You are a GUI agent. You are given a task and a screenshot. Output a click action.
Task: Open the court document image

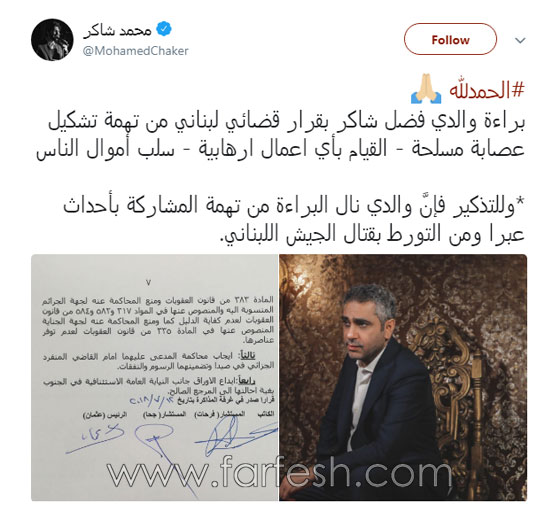tap(154, 377)
